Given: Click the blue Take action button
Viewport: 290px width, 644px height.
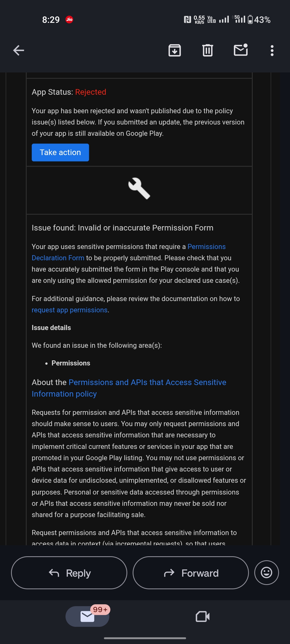Looking at the screenshot, I should click(60, 152).
